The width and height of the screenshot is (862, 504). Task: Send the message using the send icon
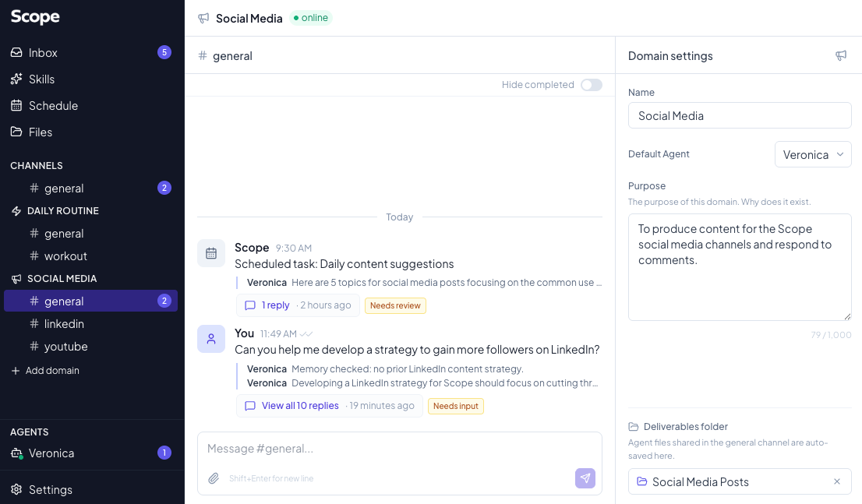click(x=585, y=478)
